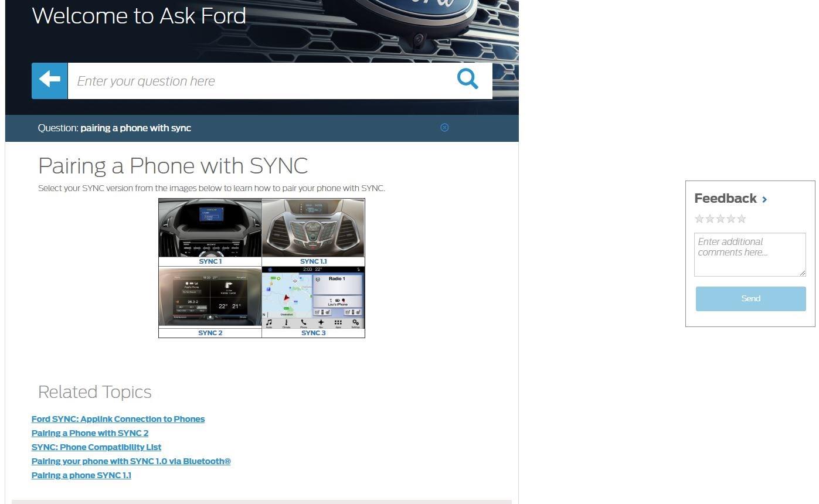Open 'Pairing a Phone with SYNC 2' link
This screenshot has width=819, height=504.
[90, 433]
